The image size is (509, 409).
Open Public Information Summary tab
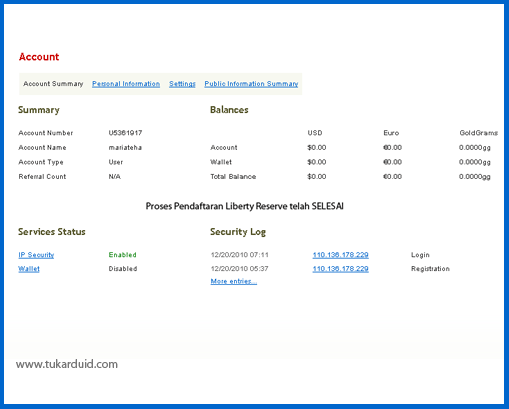(251, 84)
